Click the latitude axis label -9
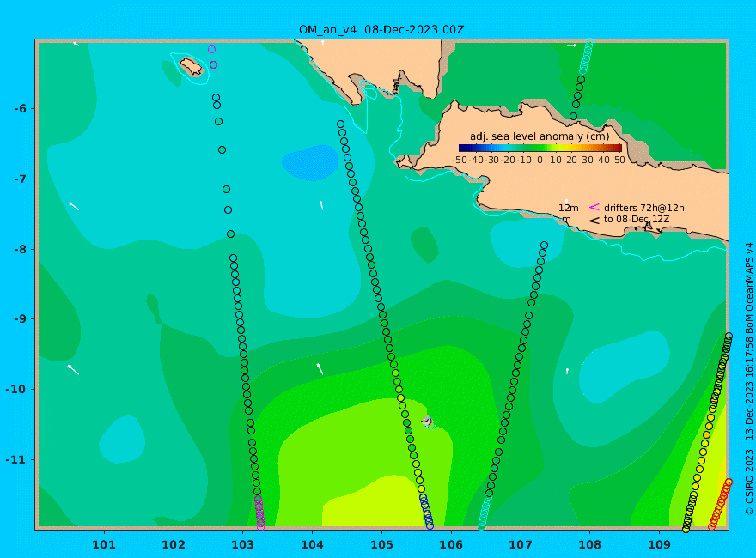Screen dimensions: 756x558 pyautogui.click(x=20, y=319)
